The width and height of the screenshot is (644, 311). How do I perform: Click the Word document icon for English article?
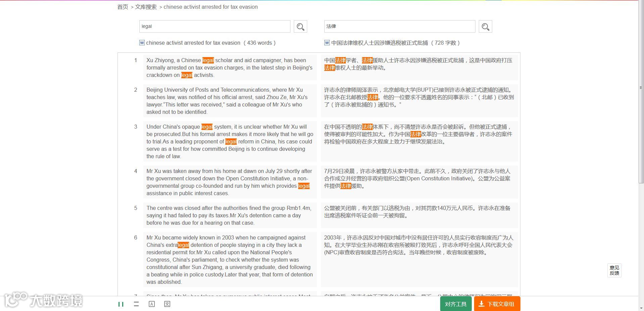pyautogui.click(x=142, y=43)
